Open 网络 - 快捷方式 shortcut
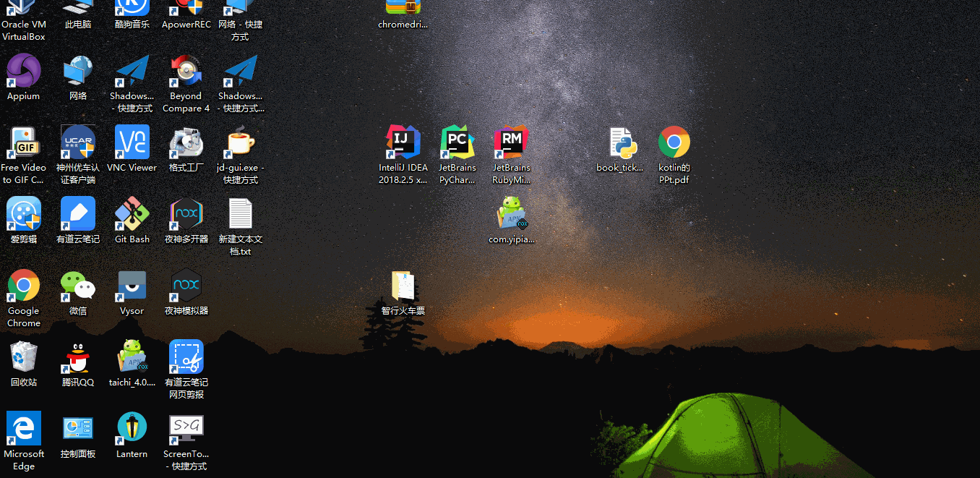 [x=241, y=20]
